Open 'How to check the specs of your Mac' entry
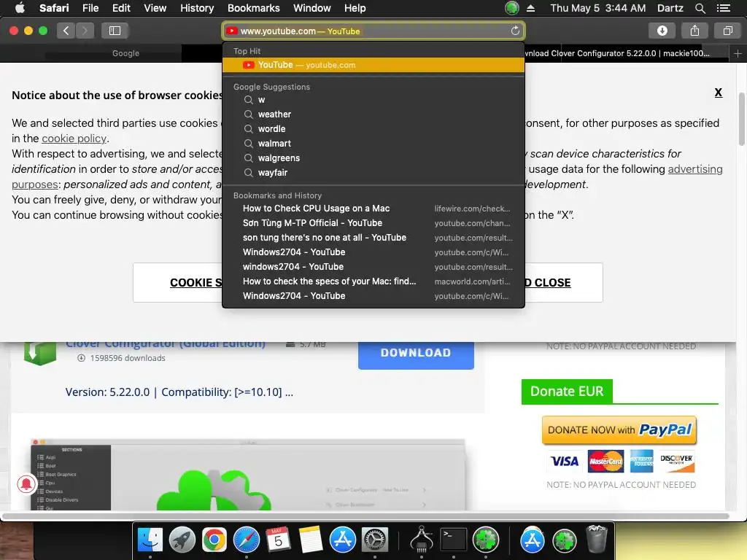Viewport: 747px width, 560px height. 373,281
